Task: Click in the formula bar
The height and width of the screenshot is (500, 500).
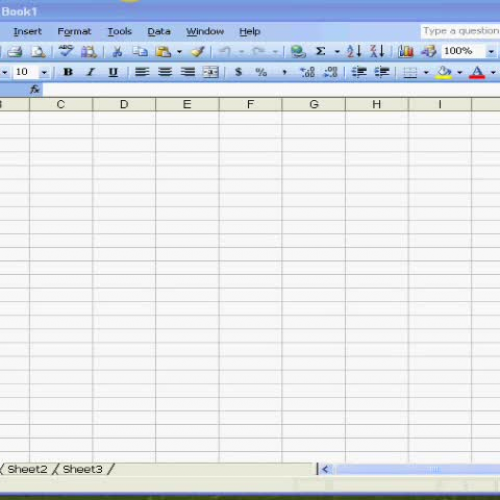Action: point(271,89)
